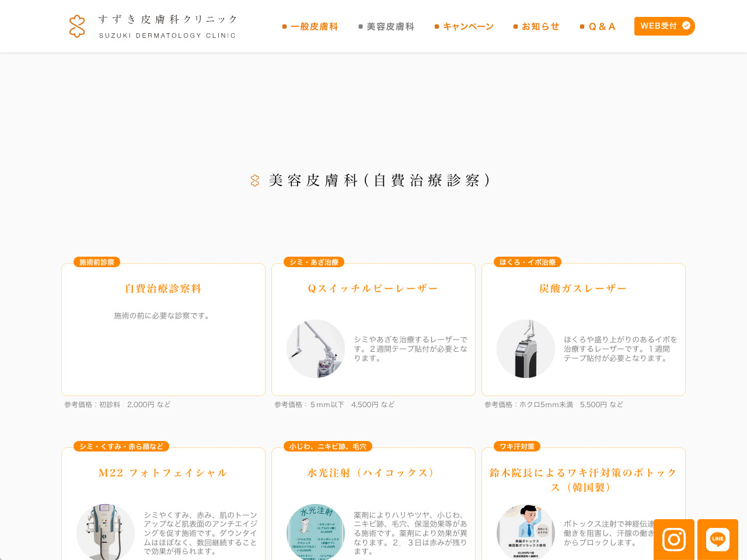
Task: Open the M22 フォトフェイシャル title
Action: 163,473
